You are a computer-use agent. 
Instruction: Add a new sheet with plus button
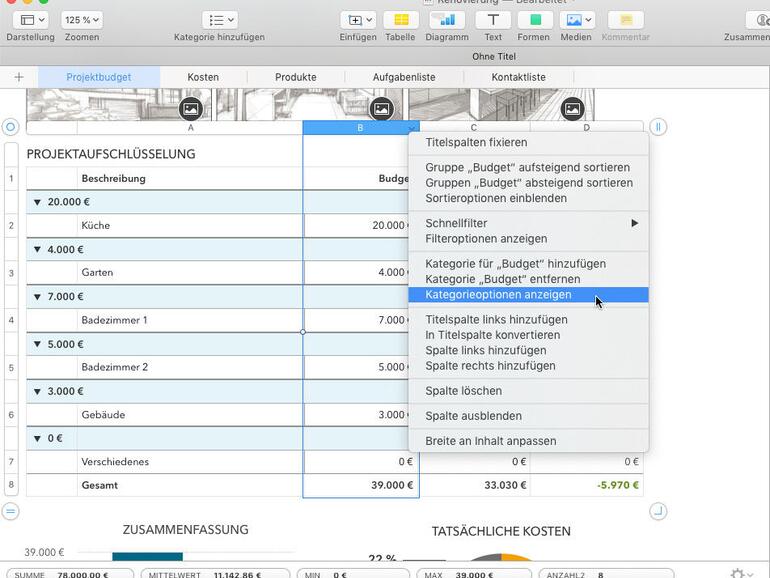19,77
